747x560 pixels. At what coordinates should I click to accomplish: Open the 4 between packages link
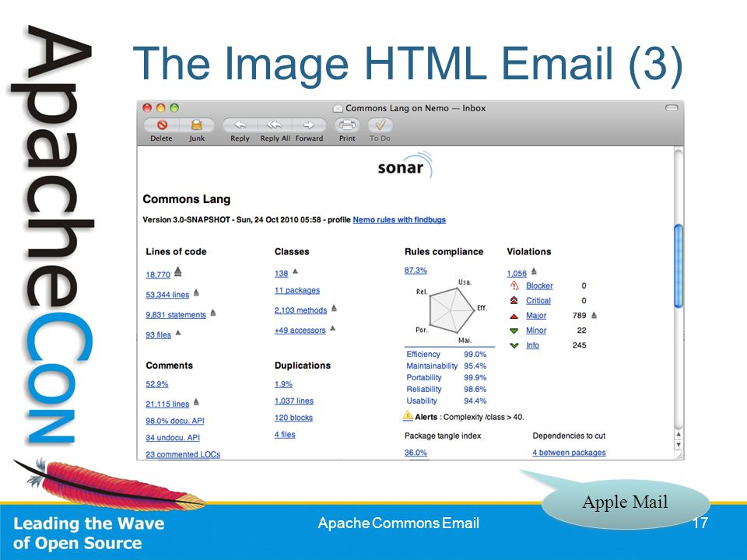tap(570, 453)
